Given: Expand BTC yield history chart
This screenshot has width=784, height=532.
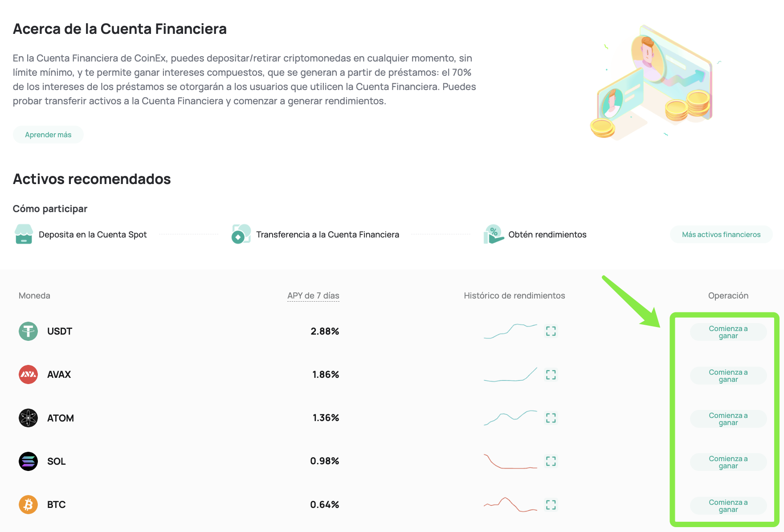Looking at the screenshot, I should pos(551,505).
